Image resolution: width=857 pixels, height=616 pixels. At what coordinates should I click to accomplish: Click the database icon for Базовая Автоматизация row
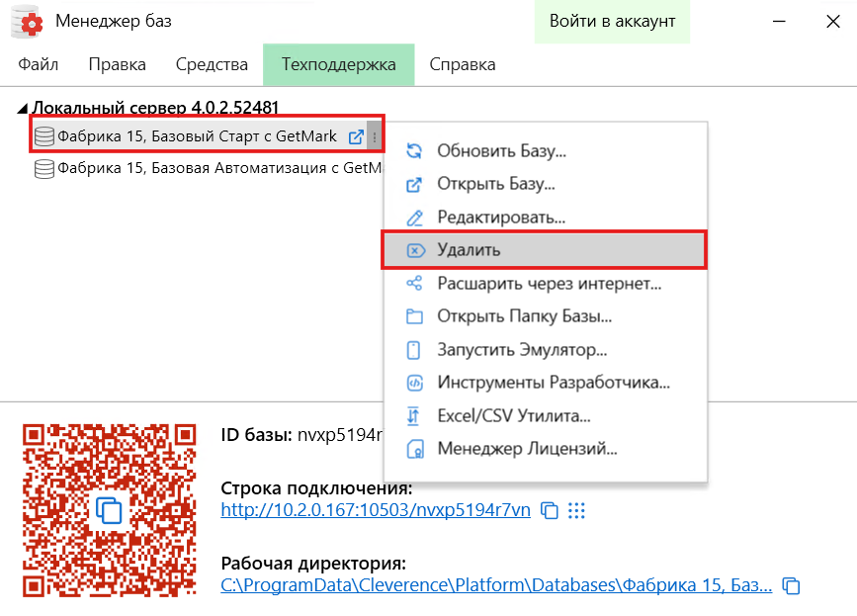[x=44, y=169]
